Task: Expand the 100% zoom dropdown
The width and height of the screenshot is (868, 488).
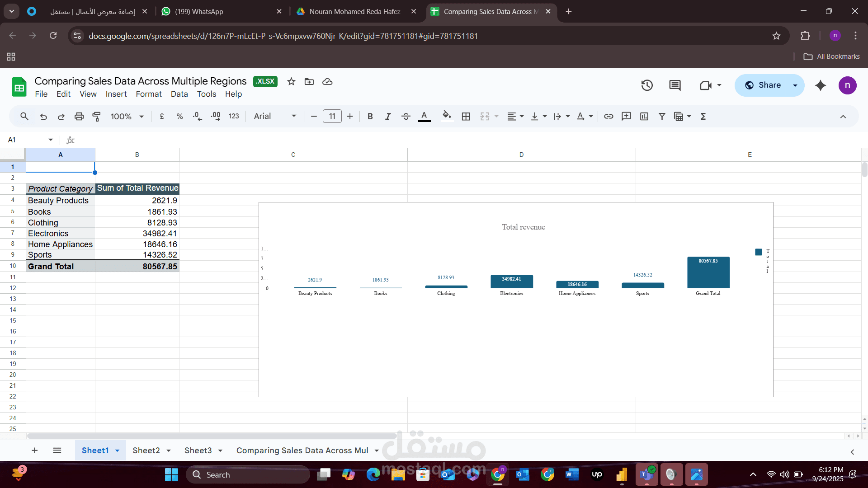Action: [x=127, y=117]
